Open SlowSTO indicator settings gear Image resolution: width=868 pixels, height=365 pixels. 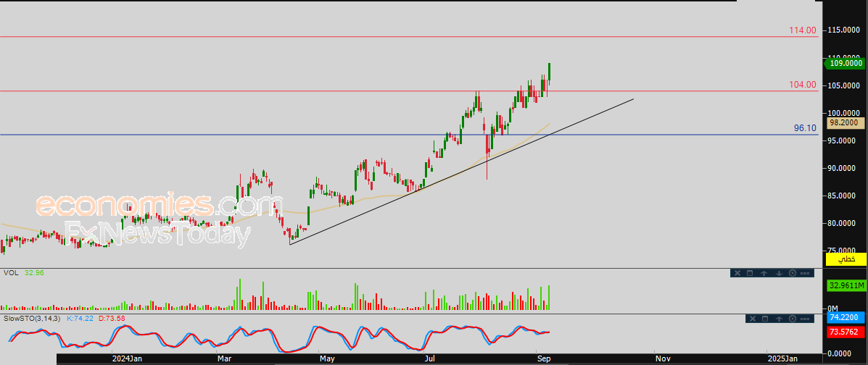click(792, 319)
